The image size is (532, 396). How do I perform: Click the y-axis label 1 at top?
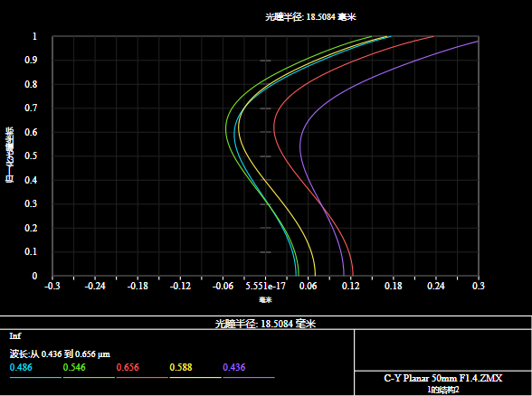click(x=34, y=36)
